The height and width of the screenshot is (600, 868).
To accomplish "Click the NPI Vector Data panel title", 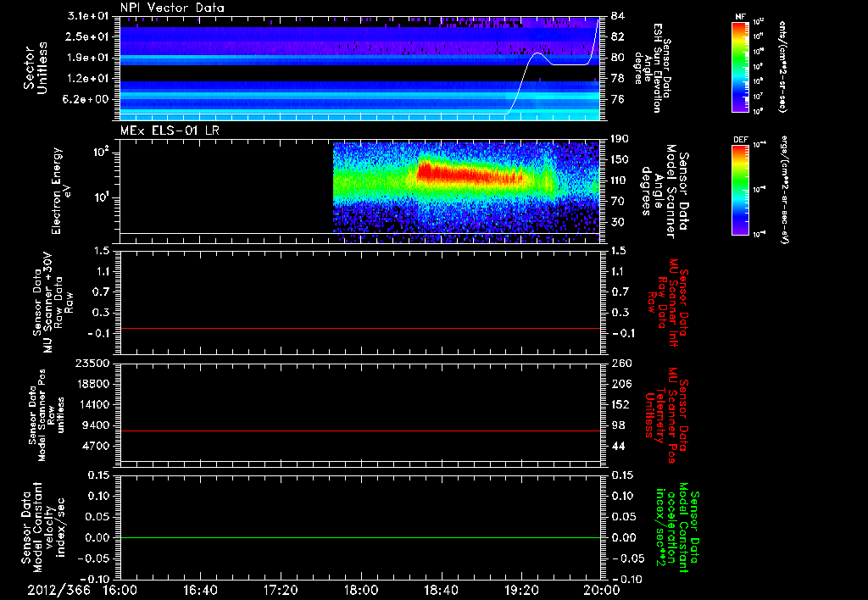I will pyautogui.click(x=172, y=8).
